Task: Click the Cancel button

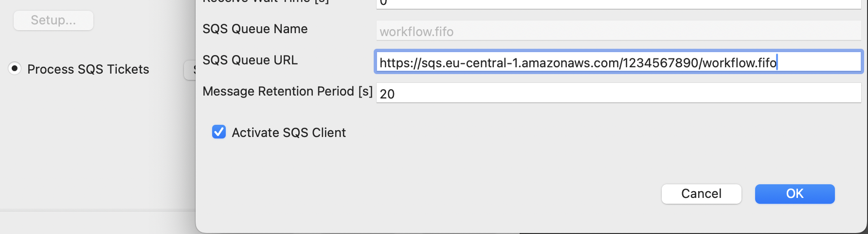Action: 701,194
